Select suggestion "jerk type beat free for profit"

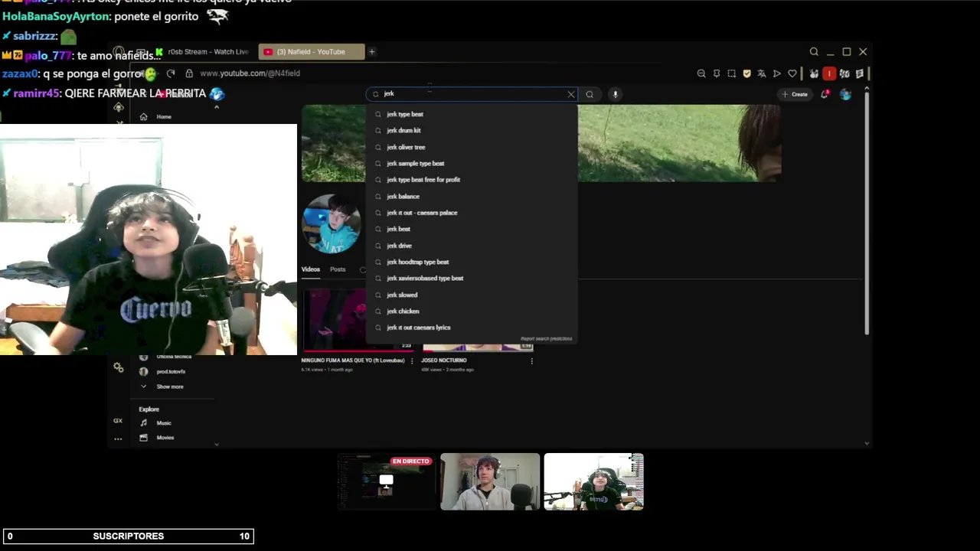click(x=472, y=180)
